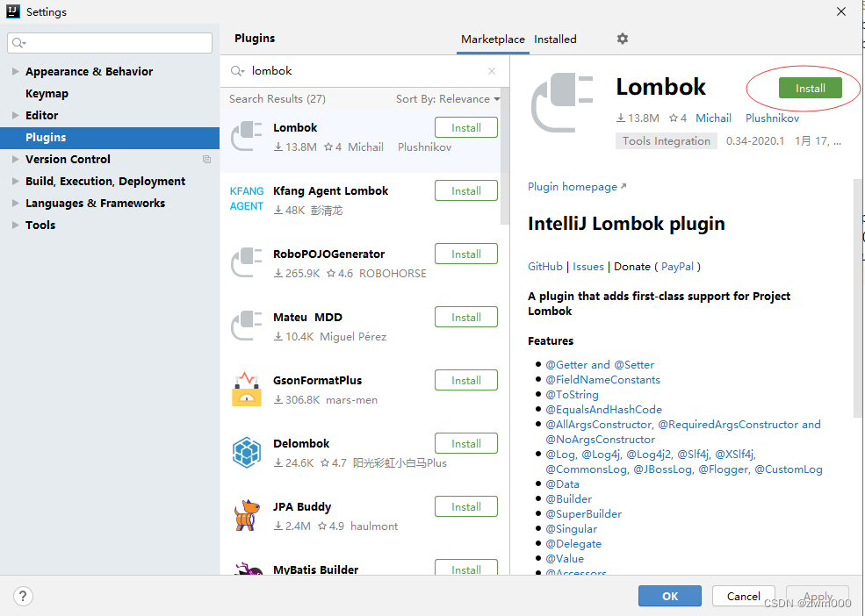This screenshot has height=616, width=865.
Task: Open @SuperBuilder feature link
Action: 584,514
